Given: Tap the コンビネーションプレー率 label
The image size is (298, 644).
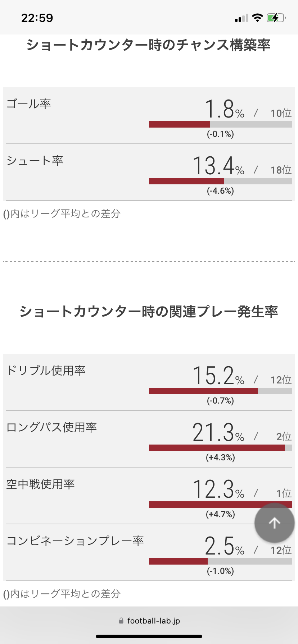Looking at the screenshot, I should coord(75,541).
